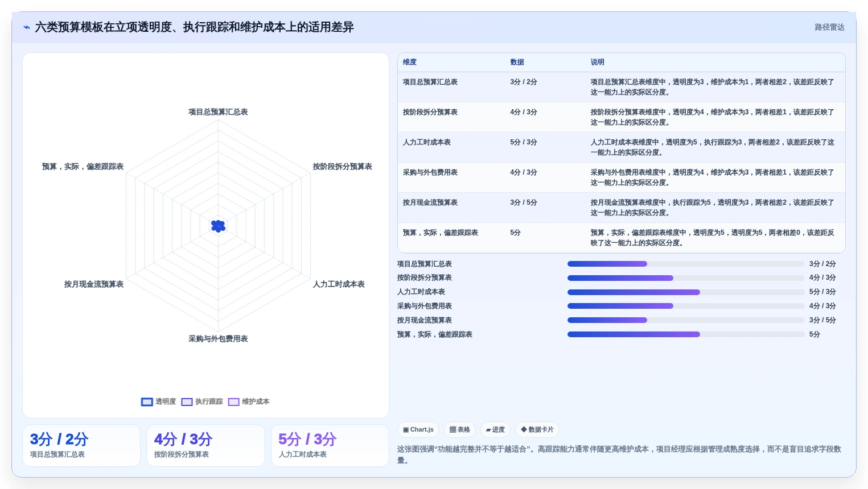Select the 数据卡片 chip
Viewport: 868px width, 489px height.
537,429
